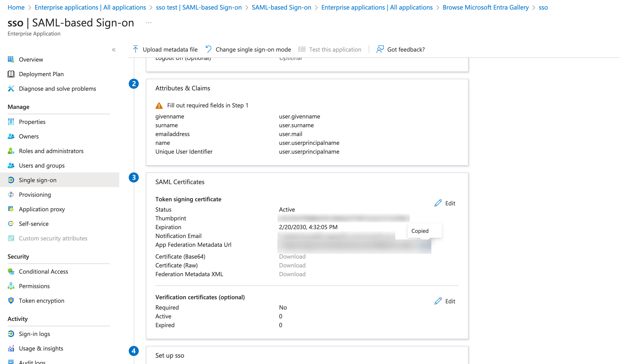Download the Federation Metadata XML
Viewport: 620px width, 364px height.
(292, 274)
